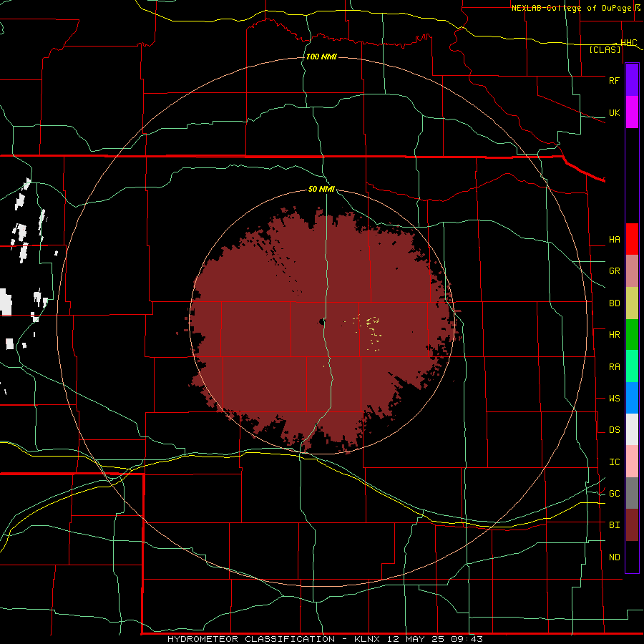Select the IC light pink legend swatch
The height and width of the screenshot is (644, 644).
[632, 462]
